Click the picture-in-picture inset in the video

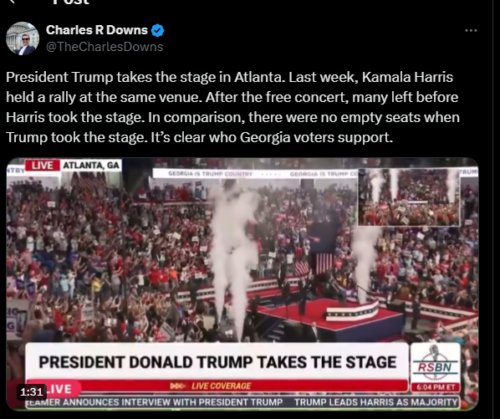tap(409, 197)
